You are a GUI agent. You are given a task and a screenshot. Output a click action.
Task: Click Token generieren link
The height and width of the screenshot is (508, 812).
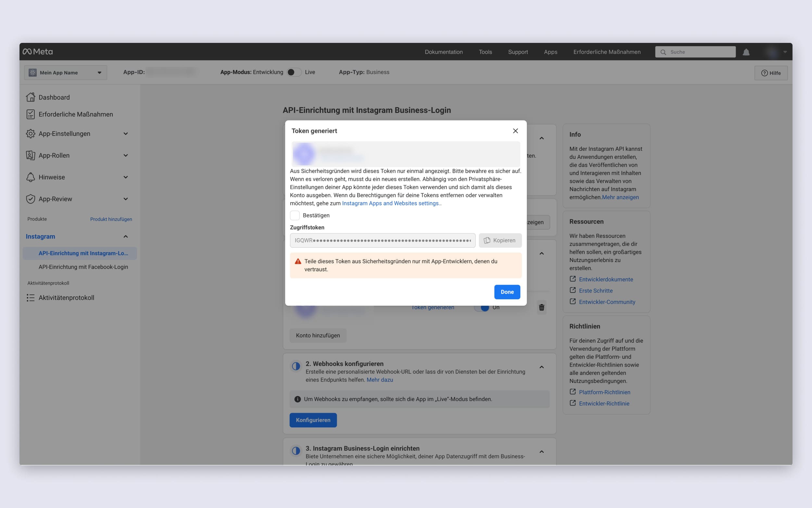432,307
